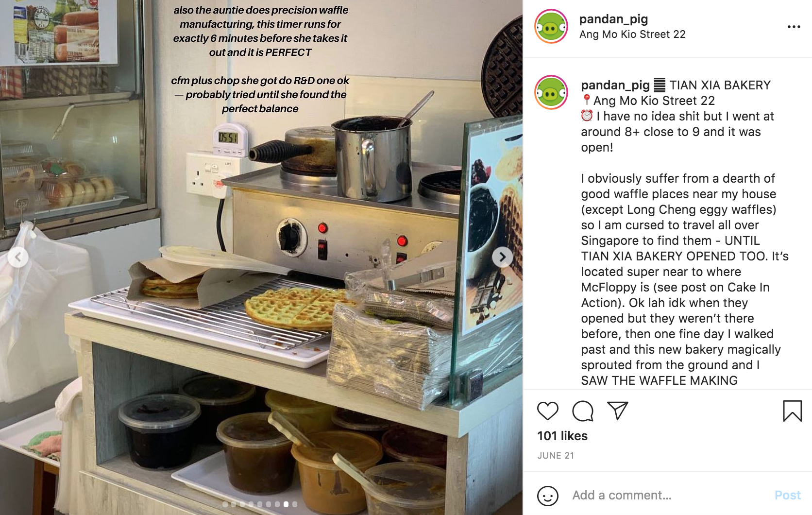Click the caption pandan_pig profile avatar

click(551, 92)
